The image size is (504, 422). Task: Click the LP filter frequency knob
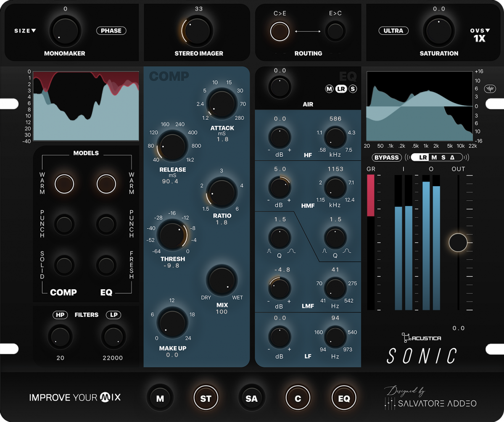point(113,337)
